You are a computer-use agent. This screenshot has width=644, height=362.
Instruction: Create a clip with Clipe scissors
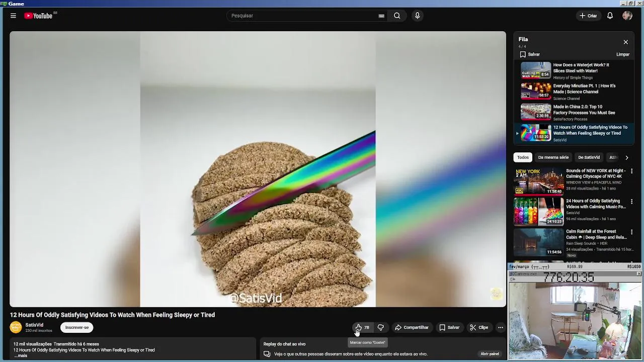[x=479, y=327]
